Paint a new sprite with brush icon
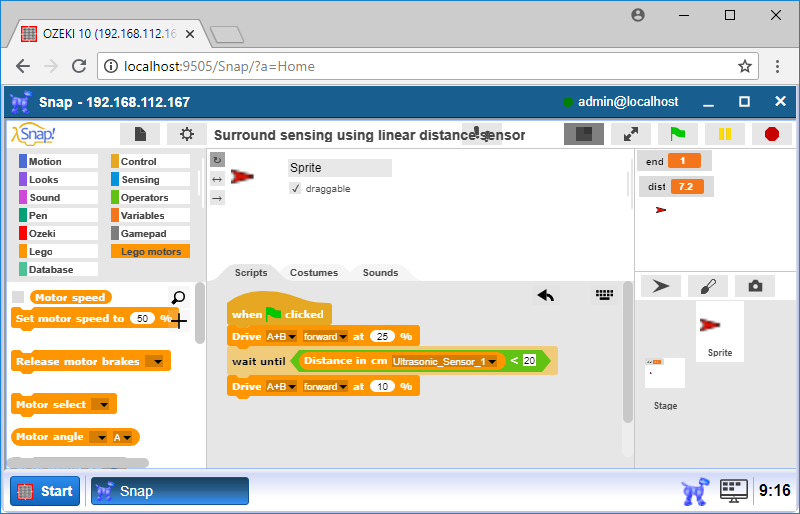This screenshot has width=800, height=514. (x=708, y=286)
